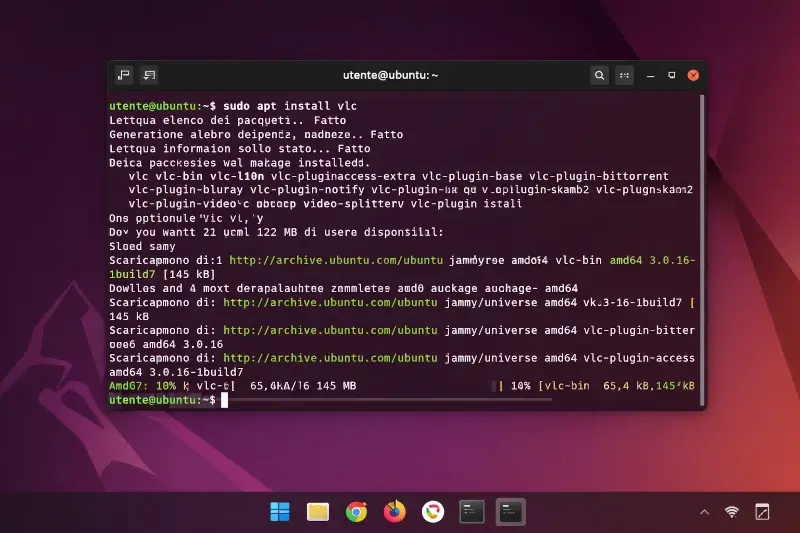Open a new terminal tab
Viewport: 800px width, 533px height.
point(123,75)
